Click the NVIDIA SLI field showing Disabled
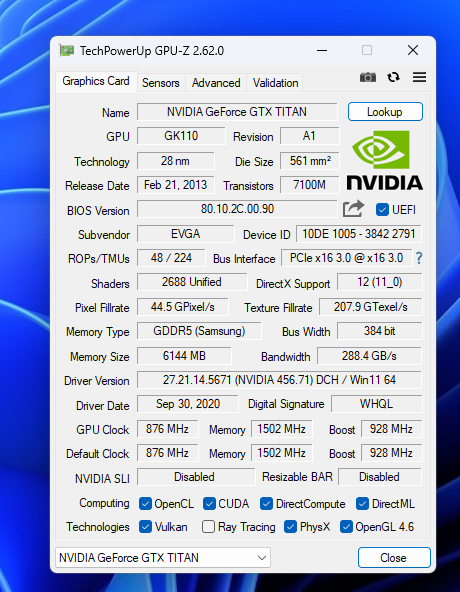The height and width of the screenshot is (592, 460). (x=196, y=477)
